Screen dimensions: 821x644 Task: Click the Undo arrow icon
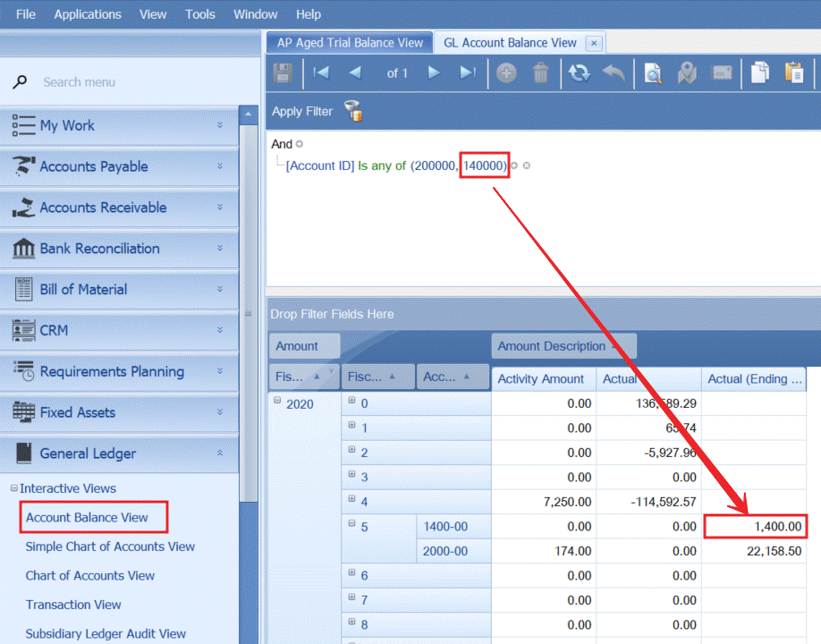[614, 73]
